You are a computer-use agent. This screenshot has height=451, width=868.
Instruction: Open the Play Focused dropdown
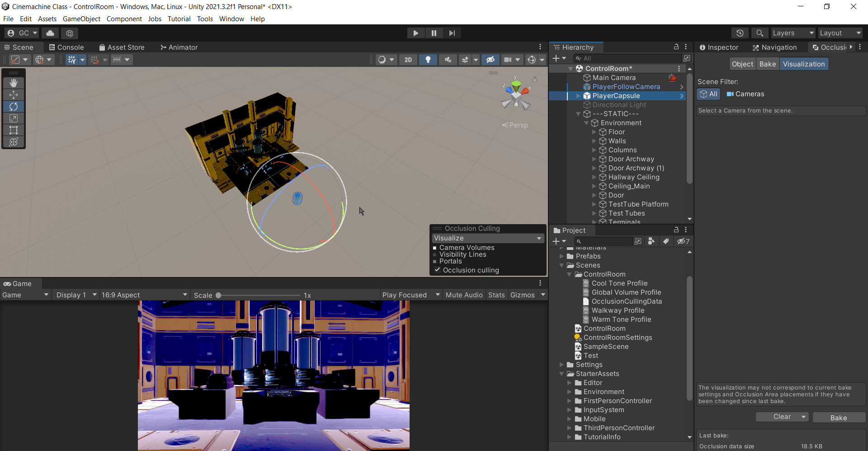(x=410, y=295)
